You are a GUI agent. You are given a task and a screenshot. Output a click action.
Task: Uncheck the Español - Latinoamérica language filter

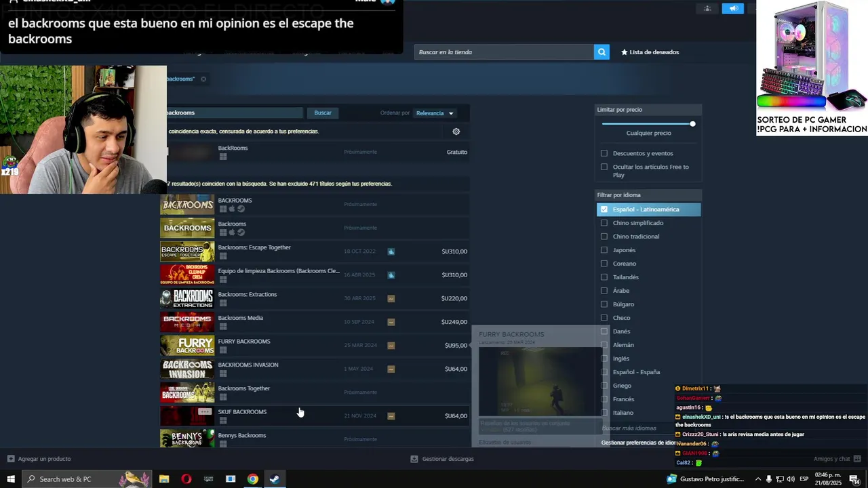point(604,209)
